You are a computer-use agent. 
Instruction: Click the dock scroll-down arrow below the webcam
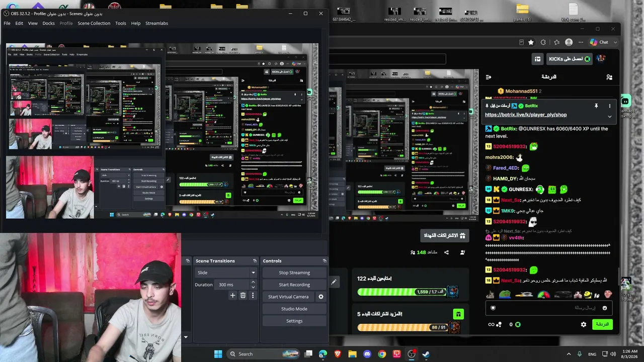(186, 337)
